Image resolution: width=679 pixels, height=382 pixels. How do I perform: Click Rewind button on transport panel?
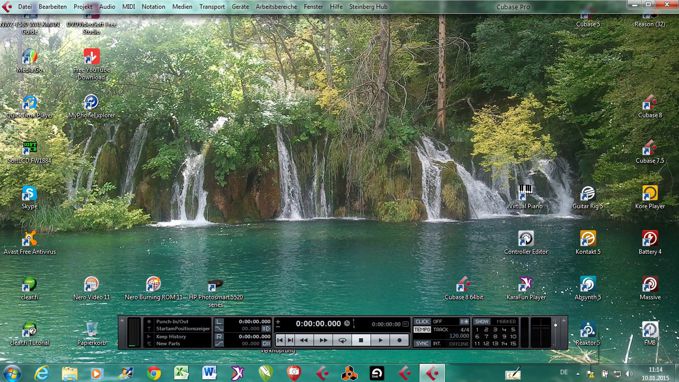[304, 340]
